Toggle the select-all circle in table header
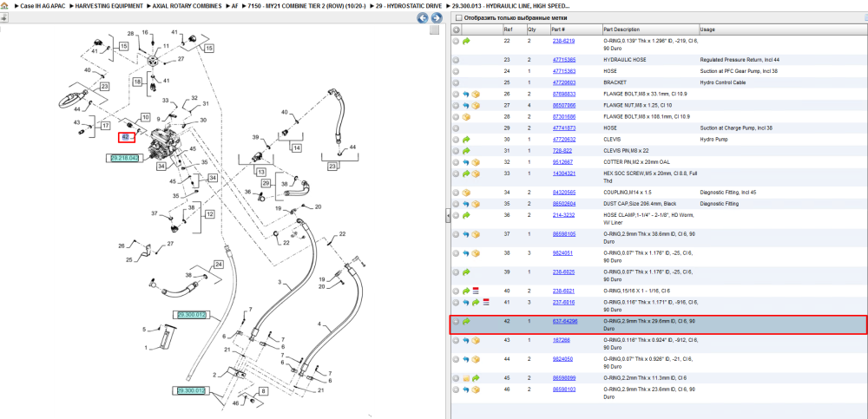The width and height of the screenshot is (868, 419). pyautogui.click(x=457, y=29)
